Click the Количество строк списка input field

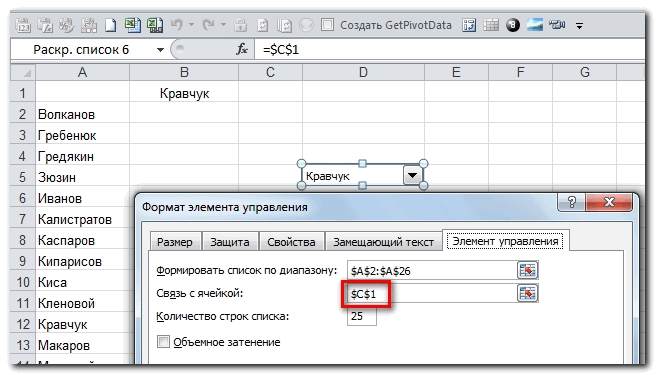pyautogui.click(x=361, y=316)
